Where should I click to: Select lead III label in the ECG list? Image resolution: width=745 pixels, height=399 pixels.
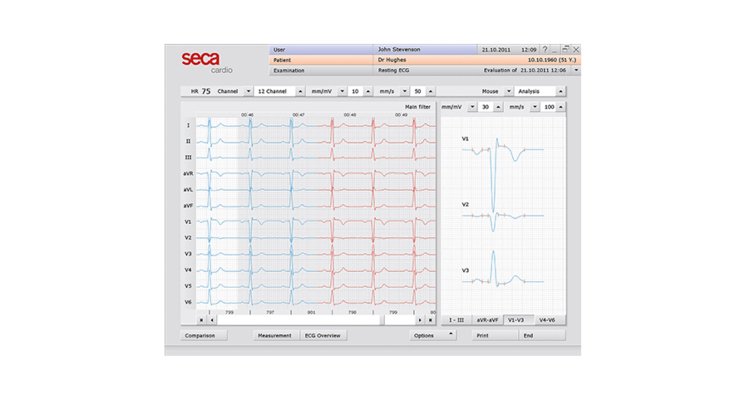[188, 157]
